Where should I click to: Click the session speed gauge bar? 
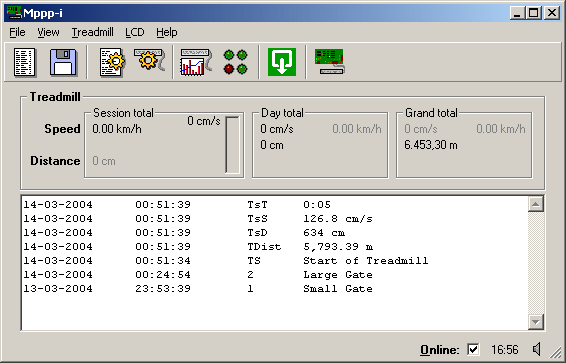(x=232, y=145)
